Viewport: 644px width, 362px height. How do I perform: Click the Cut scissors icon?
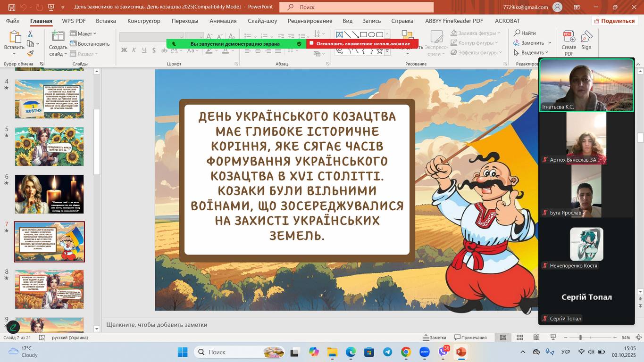pos(30,34)
